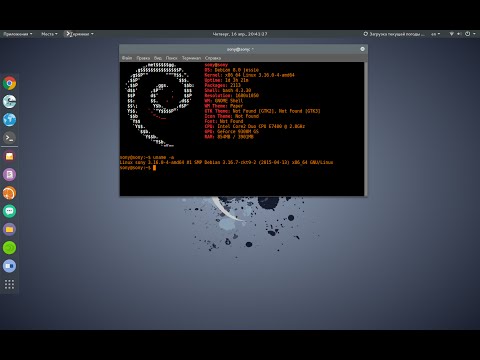
Task: Click the 'Packages: 2113' line
Action: click(222, 85)
